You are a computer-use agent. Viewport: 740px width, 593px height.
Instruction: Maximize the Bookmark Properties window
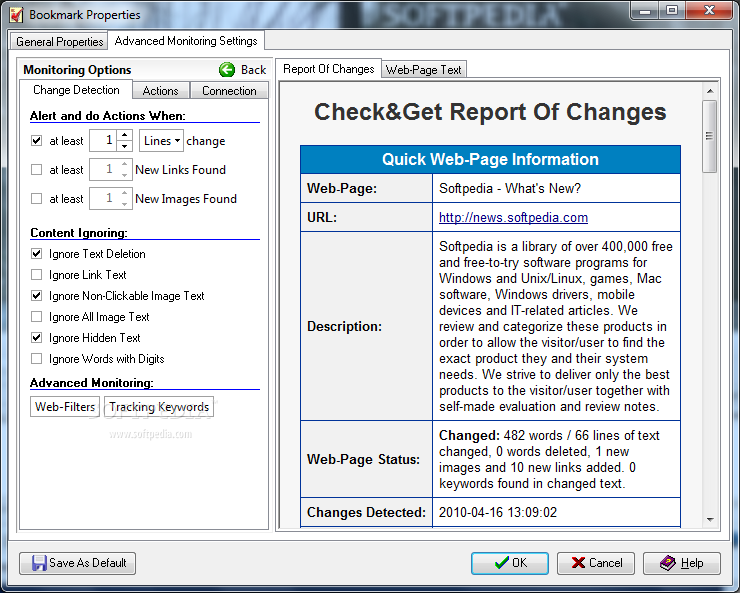coord(672,10)
